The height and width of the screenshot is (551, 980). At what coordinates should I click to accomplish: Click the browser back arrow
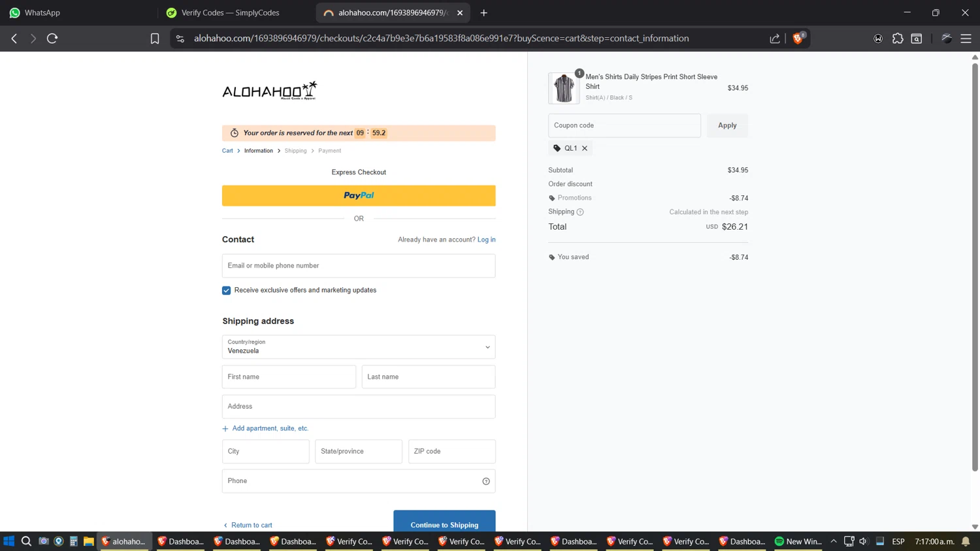[14, 39]
